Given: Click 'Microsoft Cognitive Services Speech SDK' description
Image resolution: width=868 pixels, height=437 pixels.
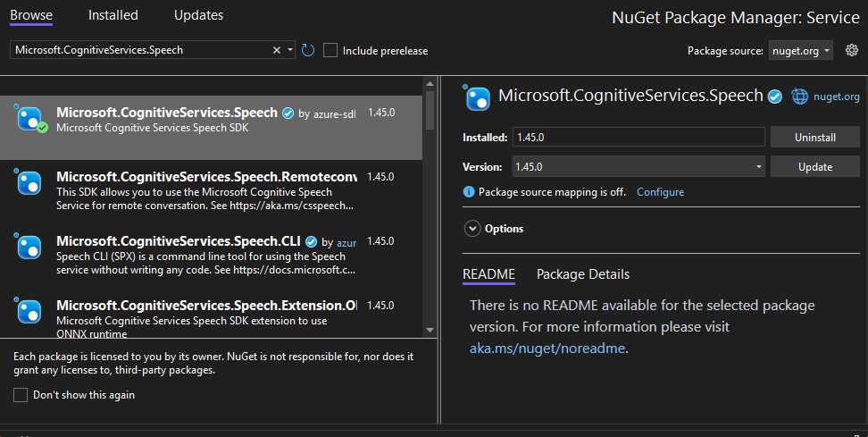Looking at the screenshot, I should 152,128.
